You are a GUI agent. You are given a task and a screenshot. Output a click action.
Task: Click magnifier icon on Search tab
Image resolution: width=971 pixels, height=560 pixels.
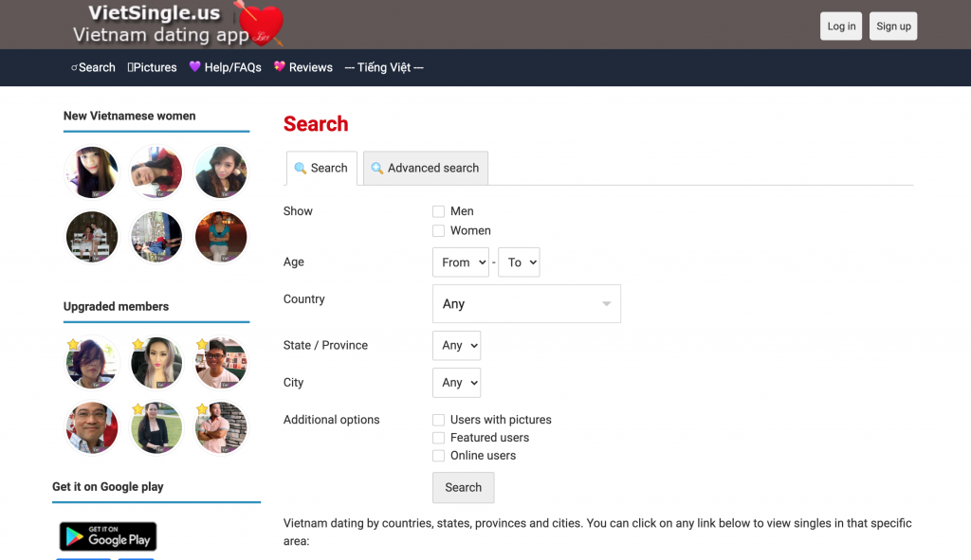pyautogui.click(x=301, y=169)
